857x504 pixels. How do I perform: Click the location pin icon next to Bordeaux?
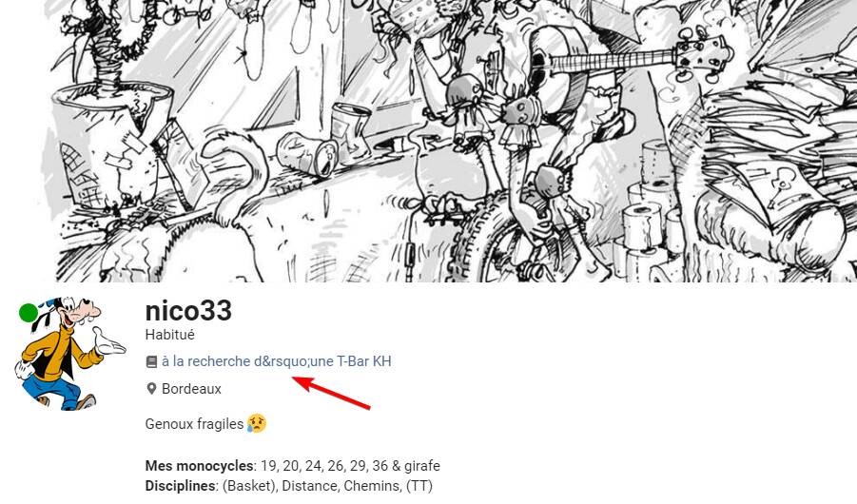[x=151, y=389]
